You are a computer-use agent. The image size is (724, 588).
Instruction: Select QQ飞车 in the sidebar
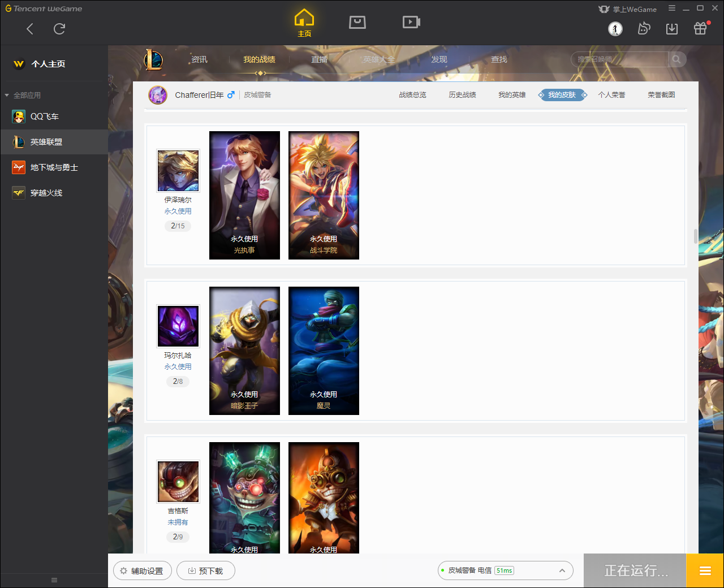click(x=54, y=116)
